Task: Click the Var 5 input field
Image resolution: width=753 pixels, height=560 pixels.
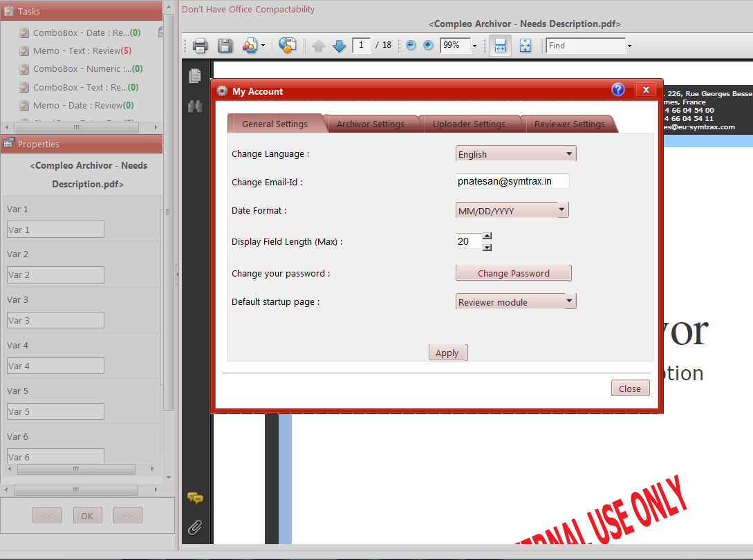Action: (x=56, y=411)
